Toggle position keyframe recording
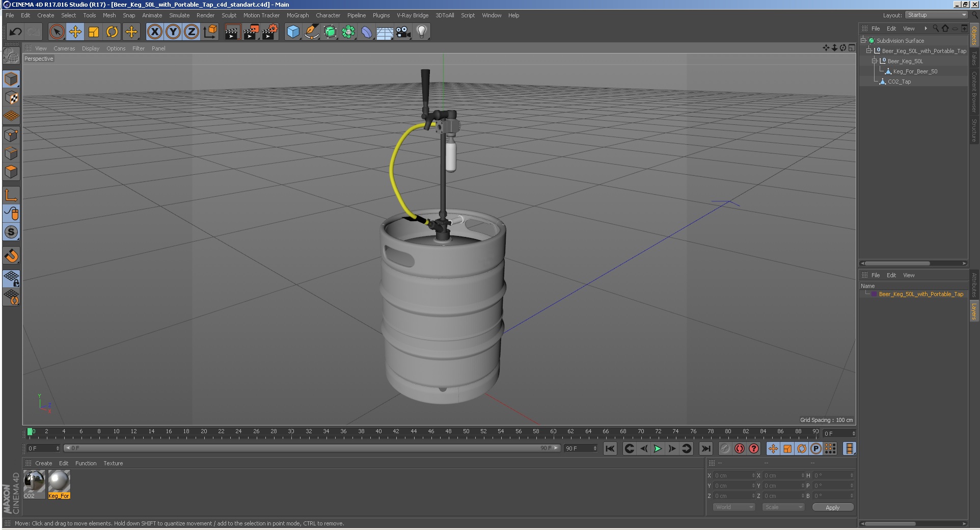980x530 pixels. (x=773, y=448)
